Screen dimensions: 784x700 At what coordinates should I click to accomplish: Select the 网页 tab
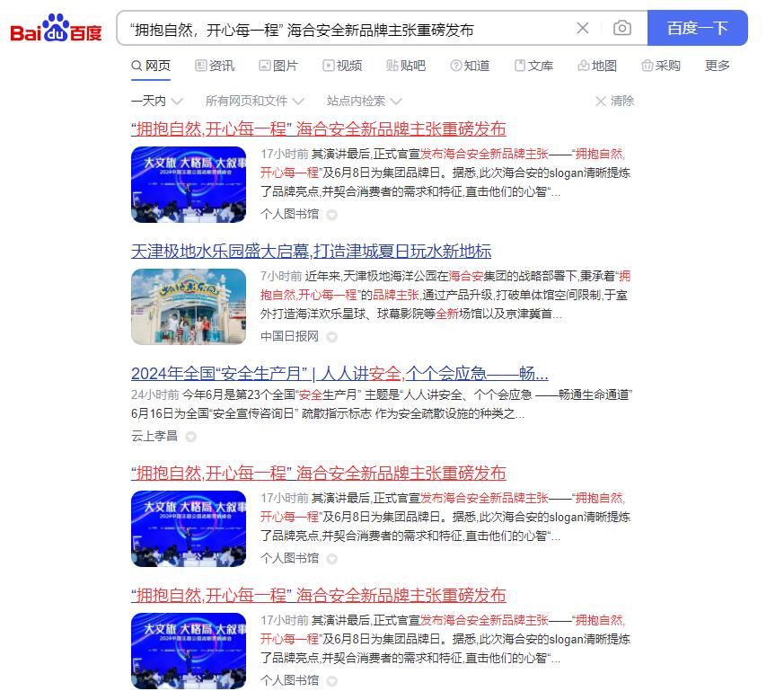tap(151, 66)
